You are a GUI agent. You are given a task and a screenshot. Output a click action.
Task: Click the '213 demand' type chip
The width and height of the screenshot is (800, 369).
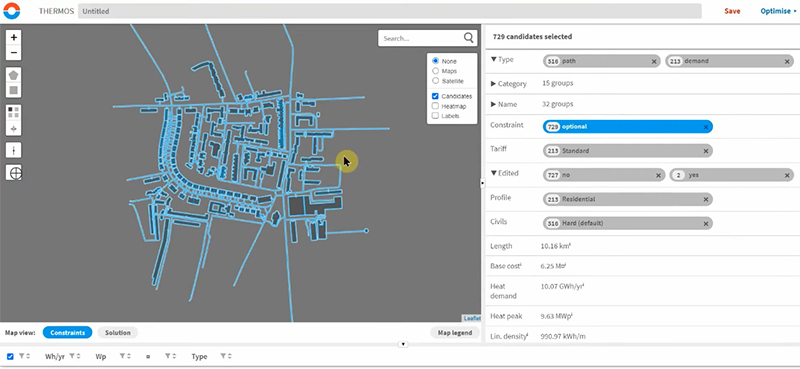730,61
